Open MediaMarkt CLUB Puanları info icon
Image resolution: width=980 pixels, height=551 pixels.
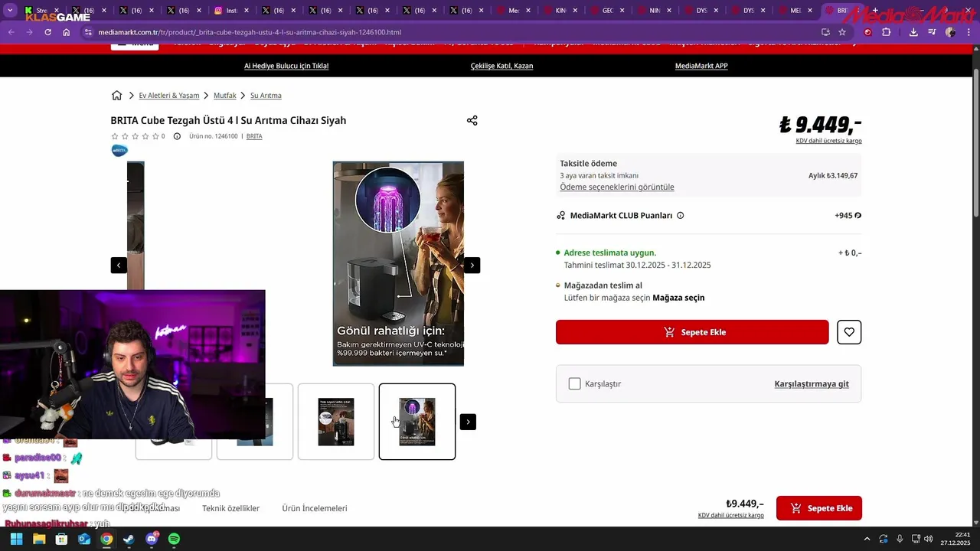[680, 216]
